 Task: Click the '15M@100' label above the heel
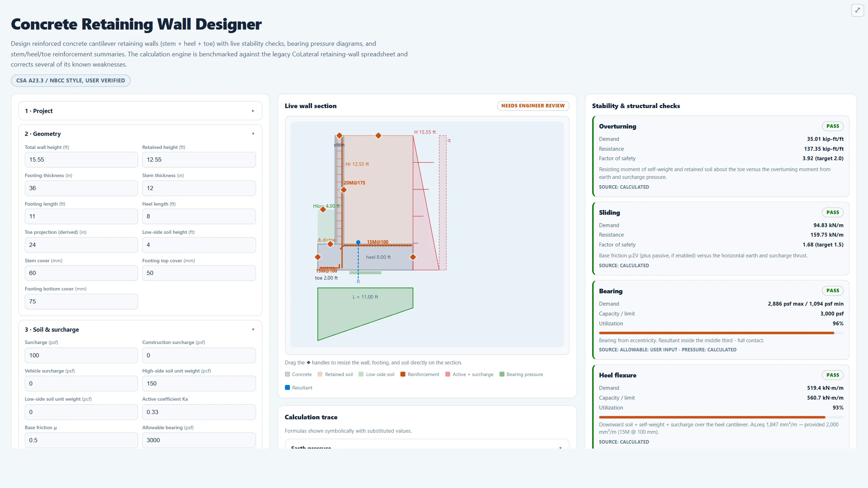point(378,242)
